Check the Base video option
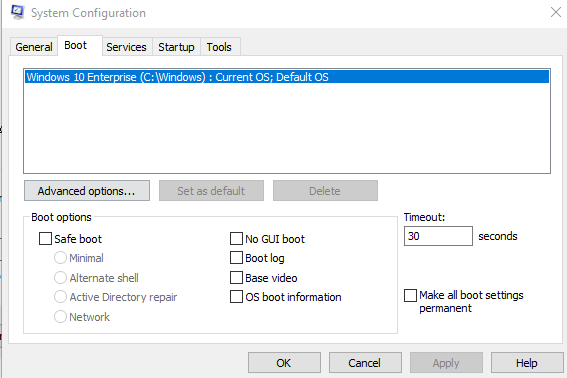567x378 pixels. (236, 278)
